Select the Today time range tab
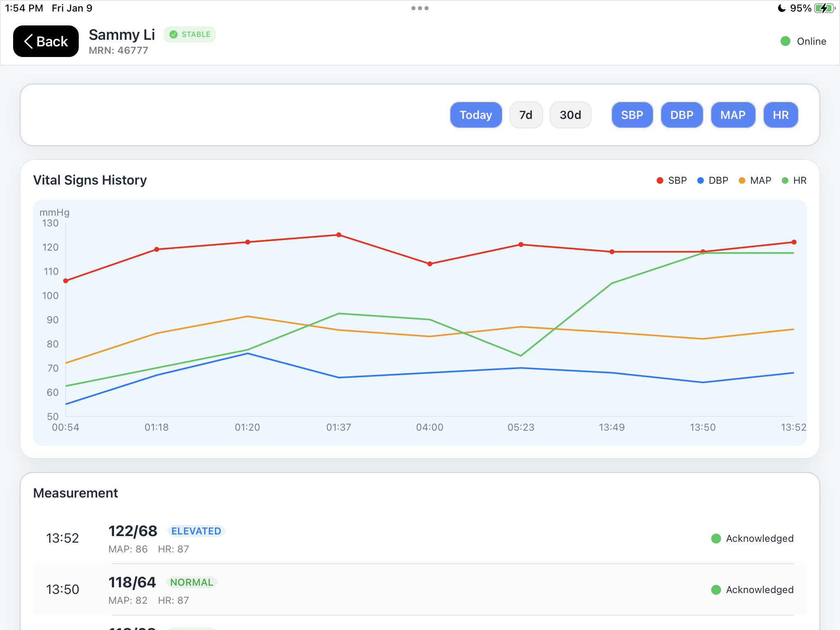This screenshot has width=840, height=630. [x=476, y=115]
